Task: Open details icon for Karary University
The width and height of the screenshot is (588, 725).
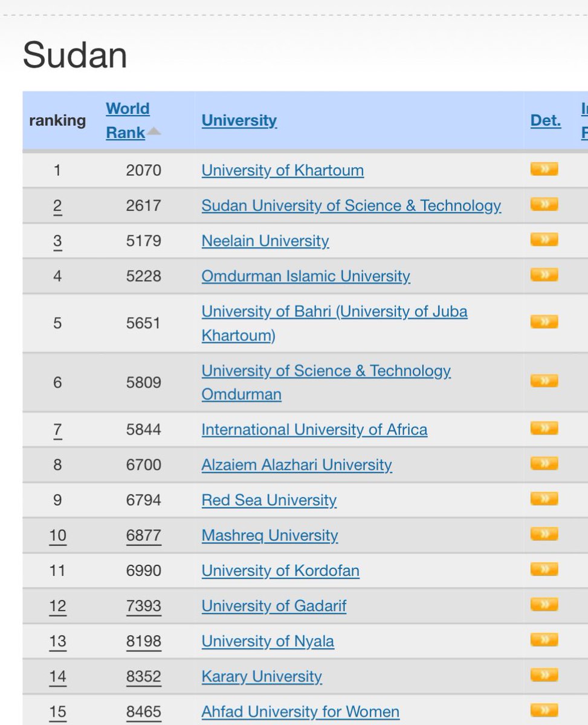Action: [x=544, y=675]
